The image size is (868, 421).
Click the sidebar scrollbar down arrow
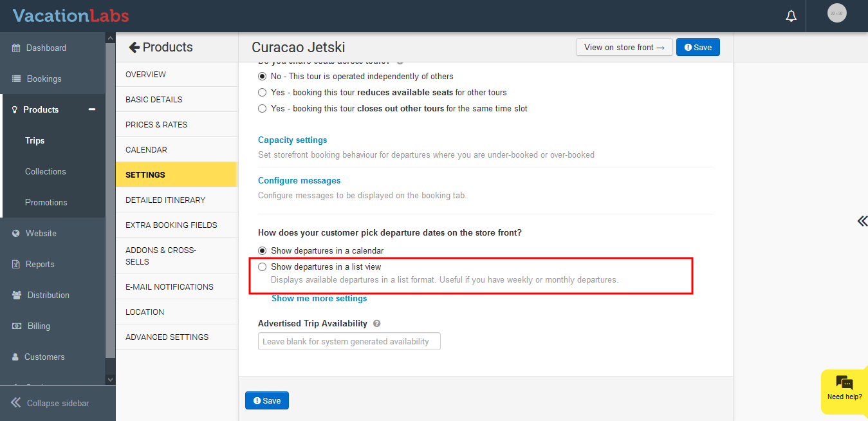pyautogui.click(x=110, y=380)
